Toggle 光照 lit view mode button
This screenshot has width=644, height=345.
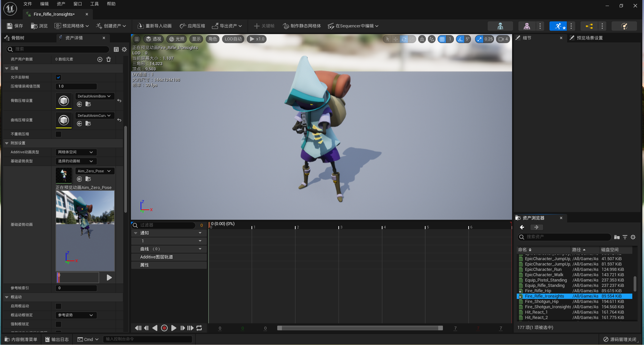(177, 39)
